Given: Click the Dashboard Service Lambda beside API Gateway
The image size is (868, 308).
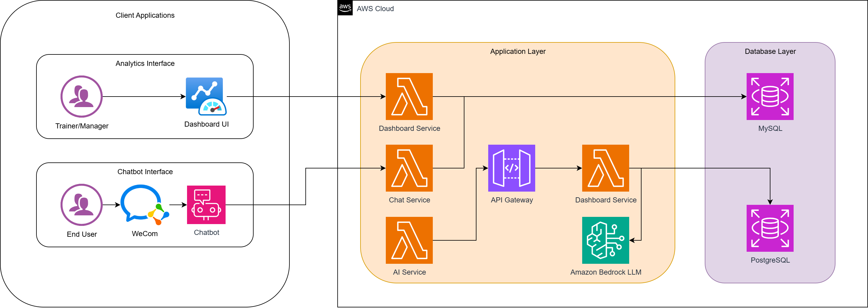Looking at the screenshot, I should coord(605,168).
